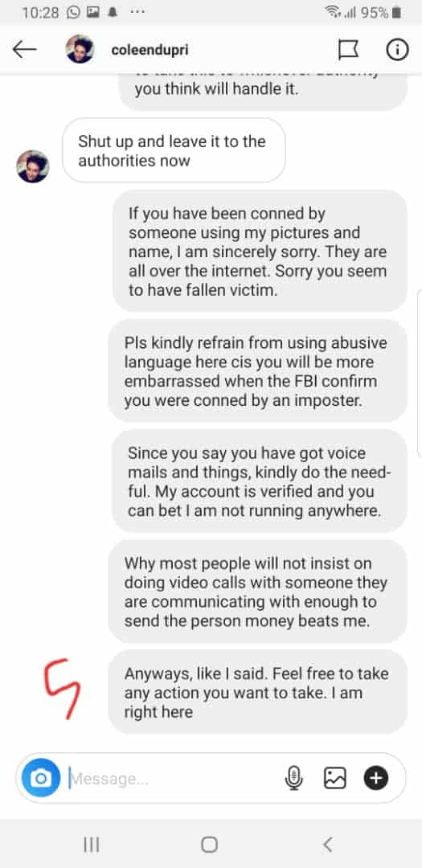The width and height of the screenshot is (422, 868).
Task: Tap the flag icon in header
Action: [x=348, y=50]
